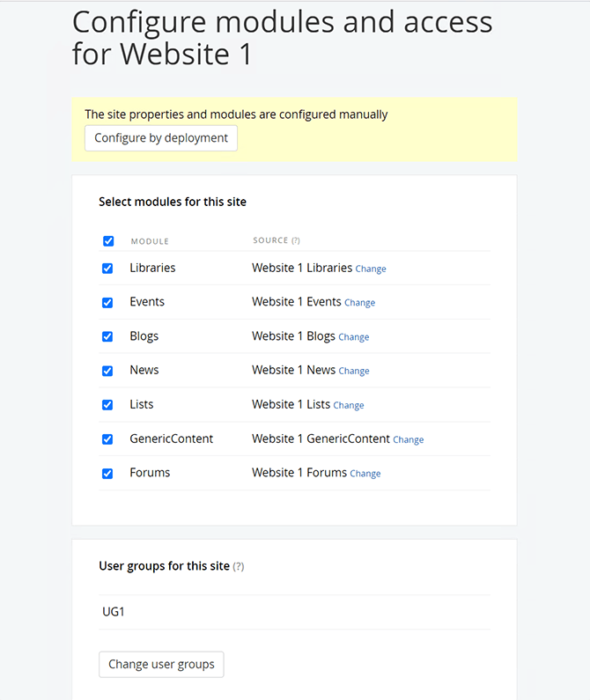Uncheck the Events module checkbox

coord(107,302)
